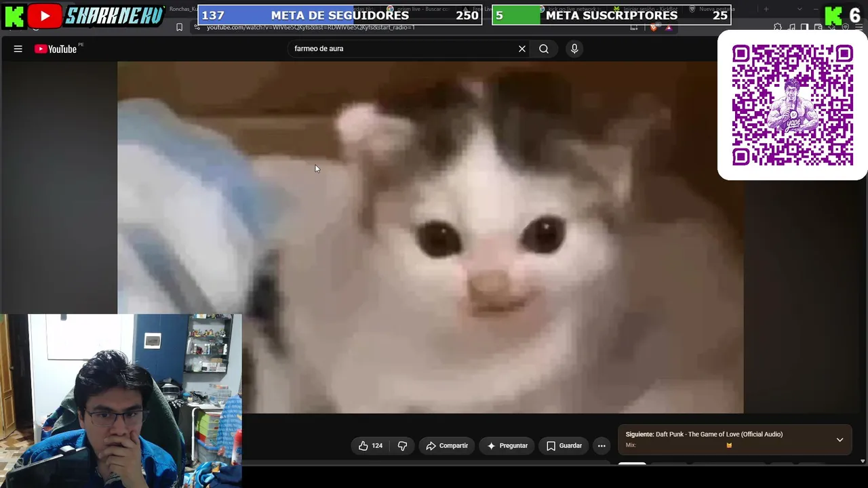The height and width of the screenshot is (488, 868).
Task: Bookmark this page in the address bar
Action: 179,27
